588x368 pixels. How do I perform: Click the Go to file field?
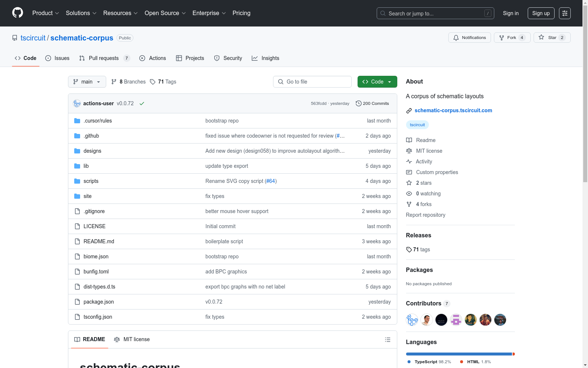pyautogui.click(x=312, y=82)
